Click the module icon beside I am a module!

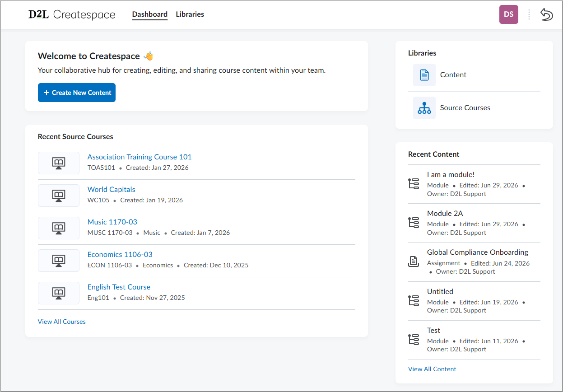pos(414,184)
